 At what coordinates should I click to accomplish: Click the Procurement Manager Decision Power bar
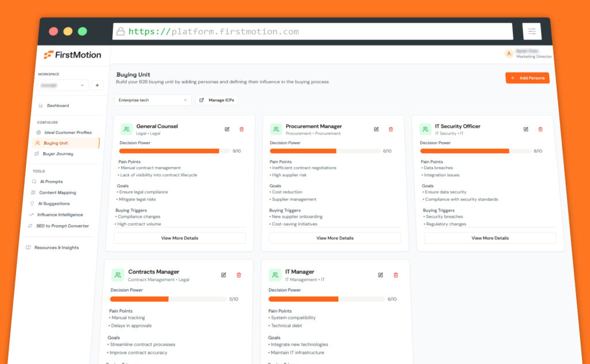(x=326, y=151)
